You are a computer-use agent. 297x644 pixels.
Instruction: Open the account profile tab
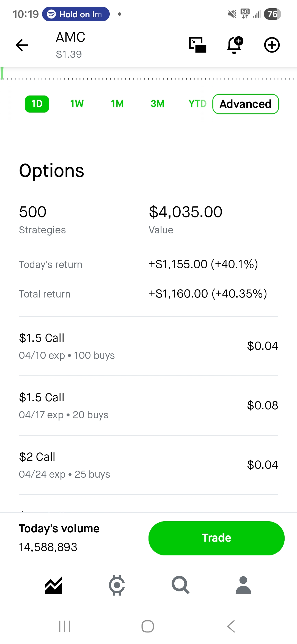[243, 585]
